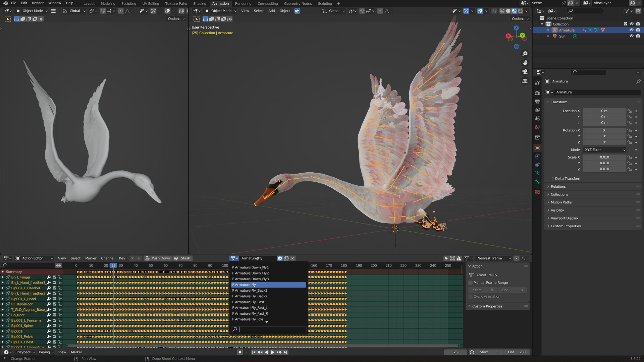Open the Armature Data properties tab
The height and width of the screenshot is (362, 644).
click(537, 173)
